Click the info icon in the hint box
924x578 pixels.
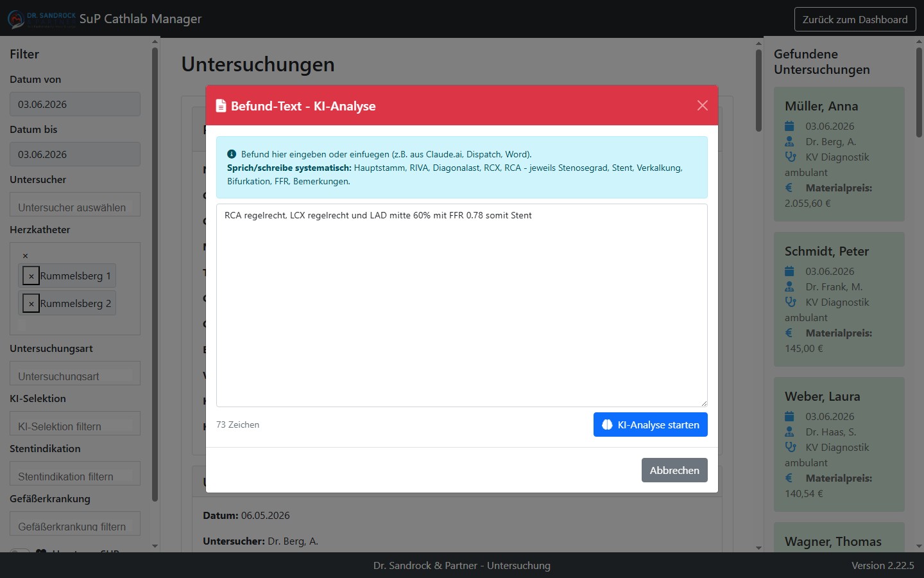(232, 154)
